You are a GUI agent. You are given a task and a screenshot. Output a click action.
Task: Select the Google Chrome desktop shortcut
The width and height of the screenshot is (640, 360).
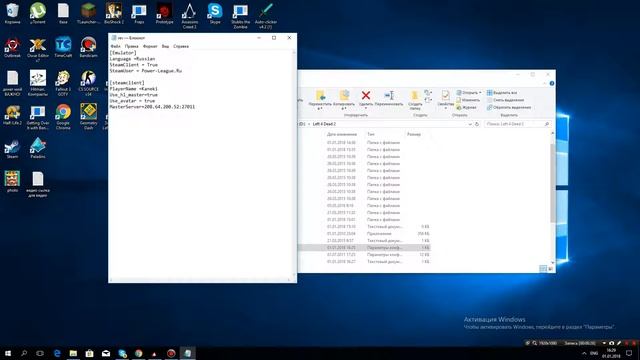[x=63, y=117]
